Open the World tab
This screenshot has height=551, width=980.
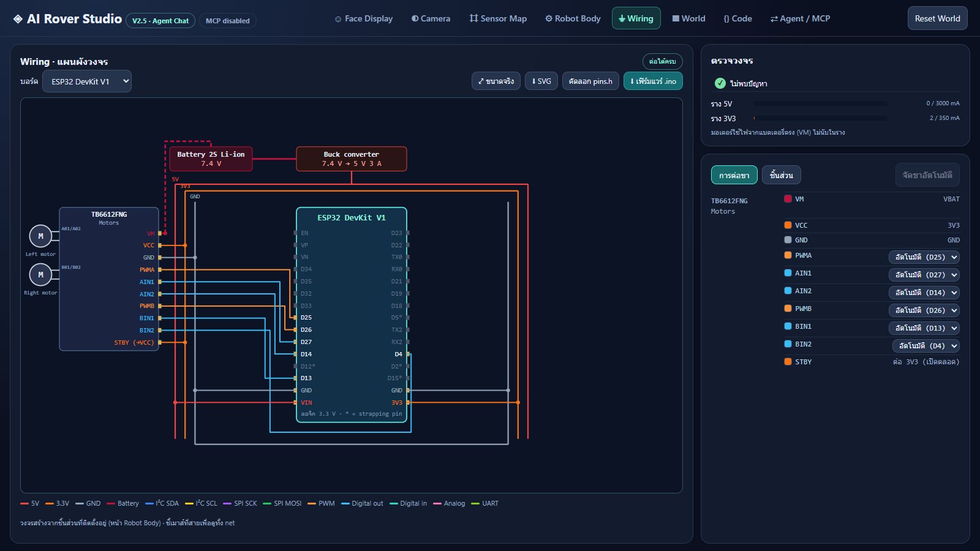coord(689,18)
